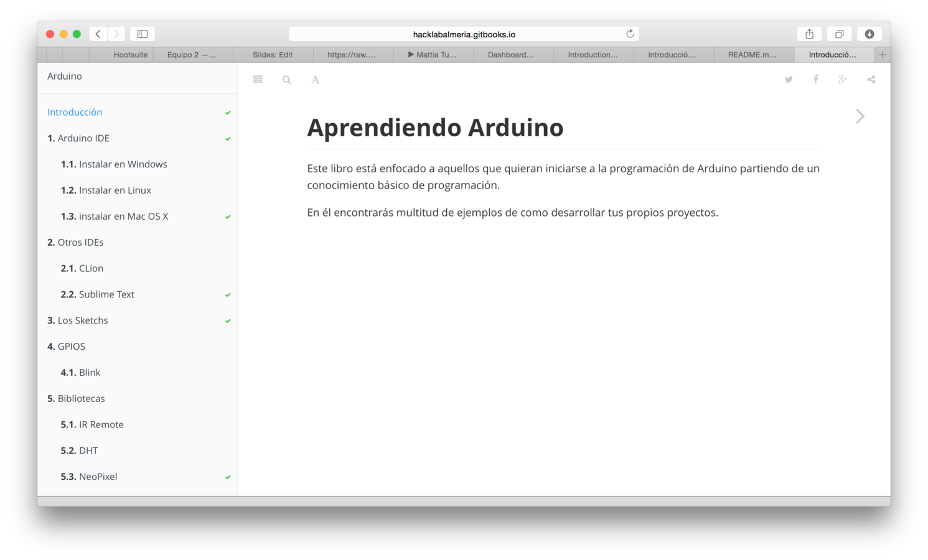The width and height of the screenshot is (928, 560).
Task: Open section 5.2. DHT
Action: pos(79,451)
